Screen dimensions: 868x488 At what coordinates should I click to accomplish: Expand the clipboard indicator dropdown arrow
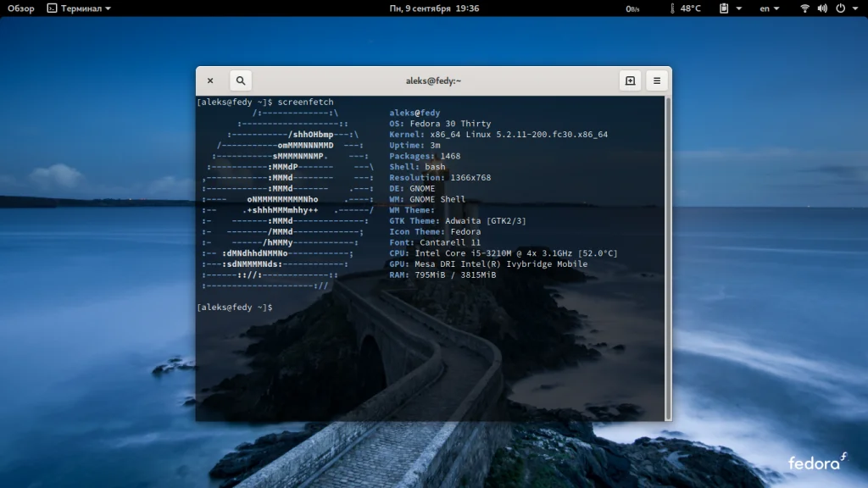[739, 8]
